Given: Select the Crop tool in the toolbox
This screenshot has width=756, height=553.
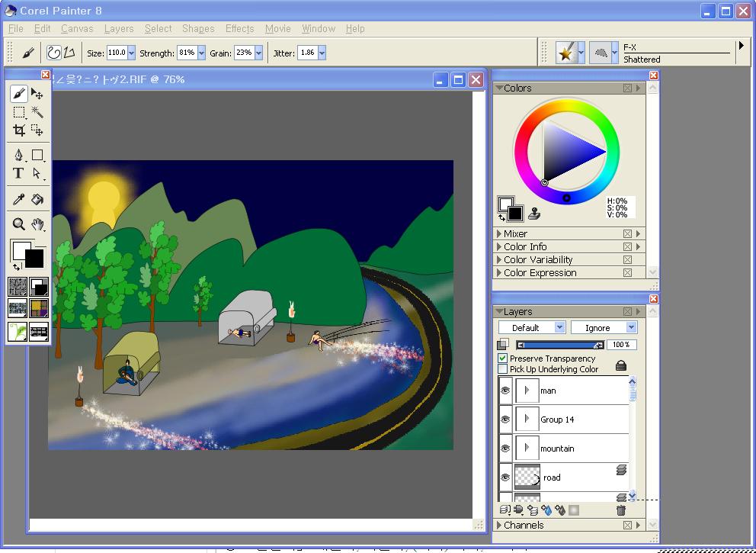Looking at the screenshot, I should [x=19, y=130].
